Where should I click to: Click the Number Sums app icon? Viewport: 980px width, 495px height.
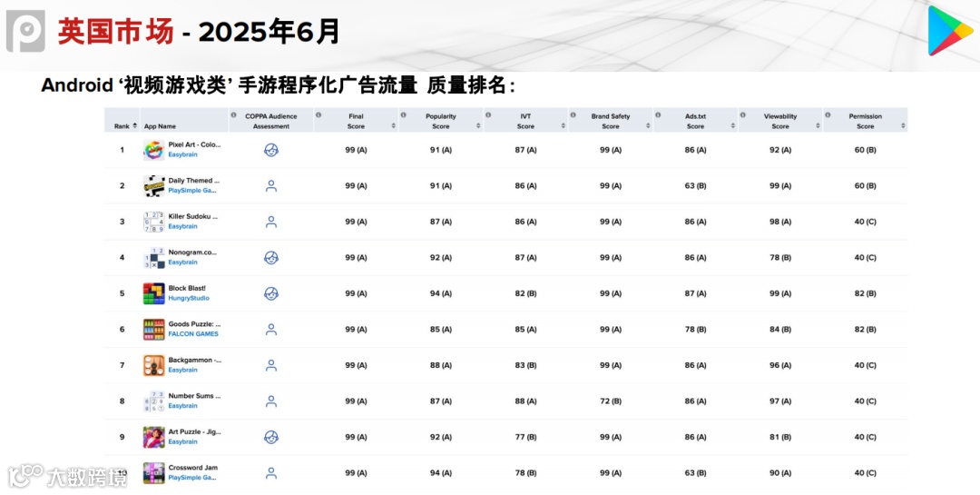pyautogui.click(x=153, y=401)
